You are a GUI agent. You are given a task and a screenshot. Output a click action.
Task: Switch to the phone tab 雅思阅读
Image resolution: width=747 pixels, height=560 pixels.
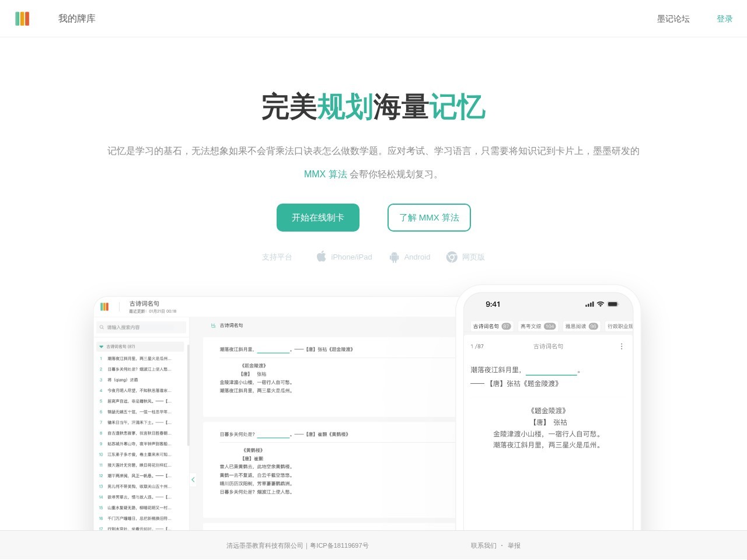pos(581,326)
